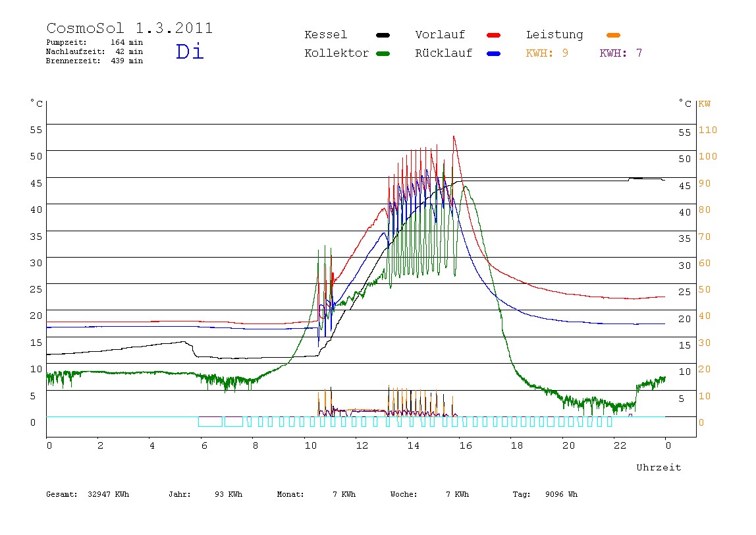756x535 pixels.
Task: Click the purple 'KWH: 7' value
Action: point(621,53)
